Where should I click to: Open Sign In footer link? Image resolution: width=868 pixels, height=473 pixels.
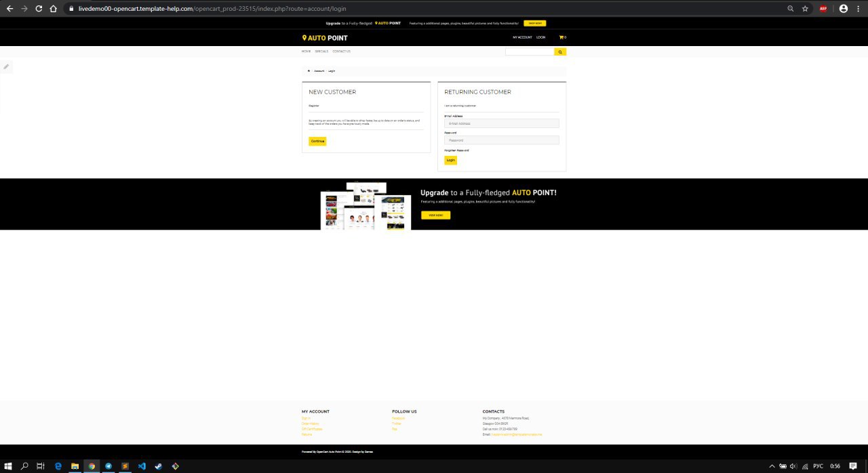click(306, 418)
